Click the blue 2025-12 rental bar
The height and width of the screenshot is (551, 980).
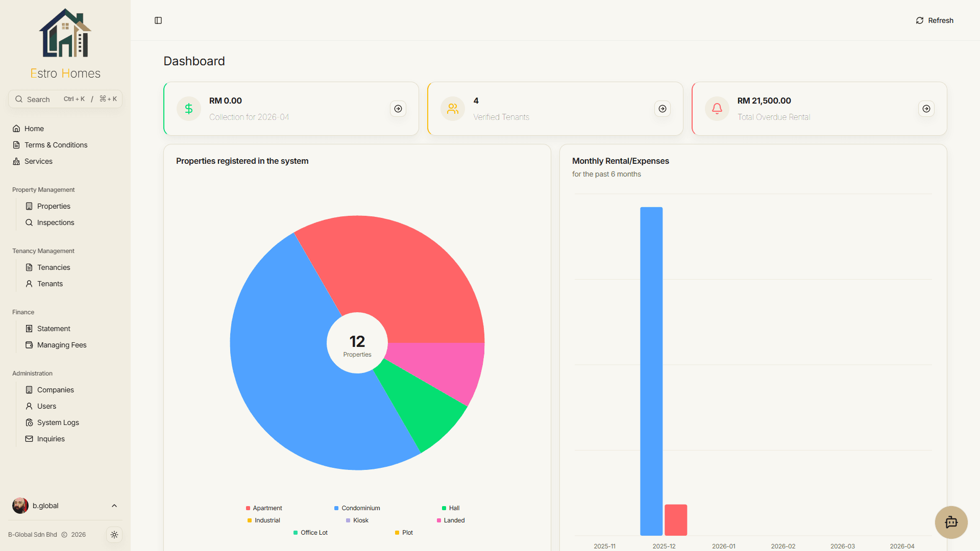point(651,371)
